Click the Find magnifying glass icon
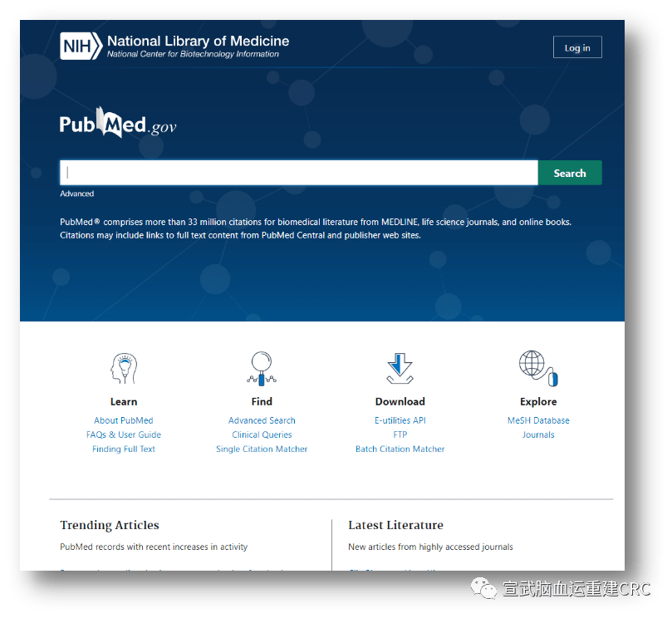Viewport: 672px width, 618px height. click(x=261, y=368)
